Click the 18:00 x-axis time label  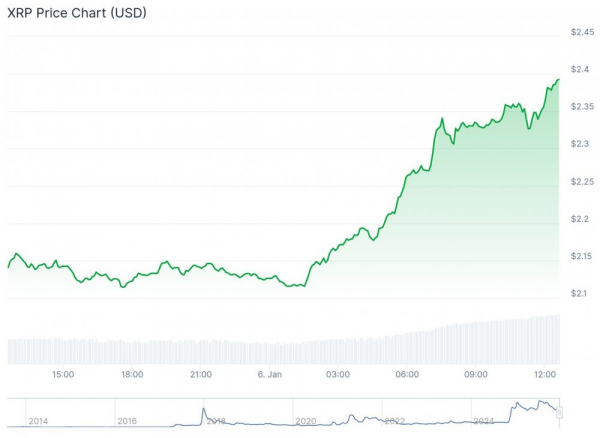click(x=132, y=374)
